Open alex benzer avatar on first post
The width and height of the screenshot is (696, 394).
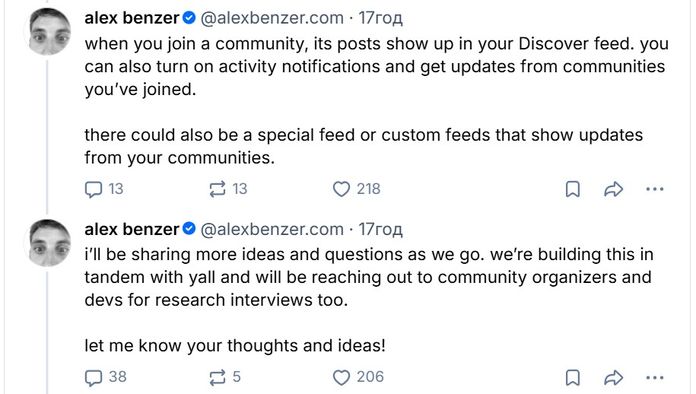click(50, 31)
